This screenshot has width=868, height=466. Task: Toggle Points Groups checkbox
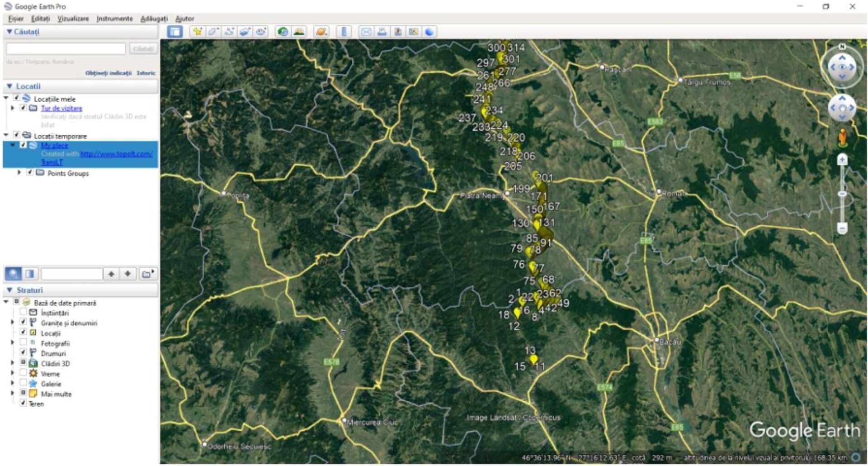point(30,172)
